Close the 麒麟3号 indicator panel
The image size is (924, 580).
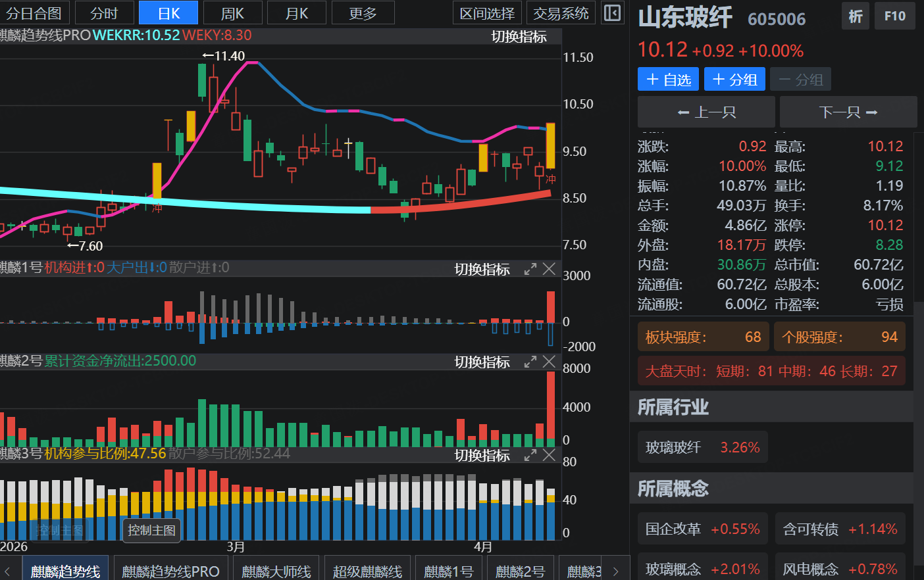pyautogui.click(x=549, y=455)
